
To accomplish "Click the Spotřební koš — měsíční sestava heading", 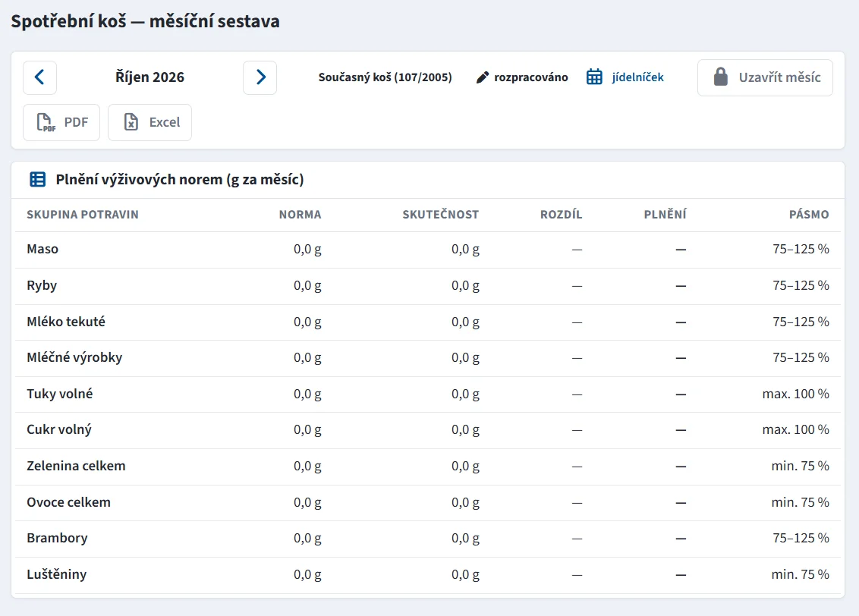I will 145,21.
